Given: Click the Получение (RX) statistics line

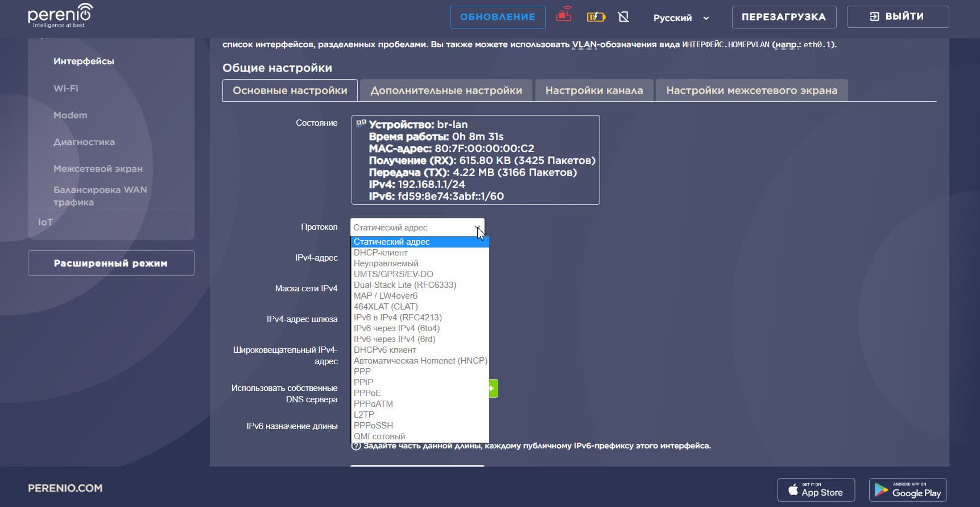Looking at the screenshot, I should 482,160.
